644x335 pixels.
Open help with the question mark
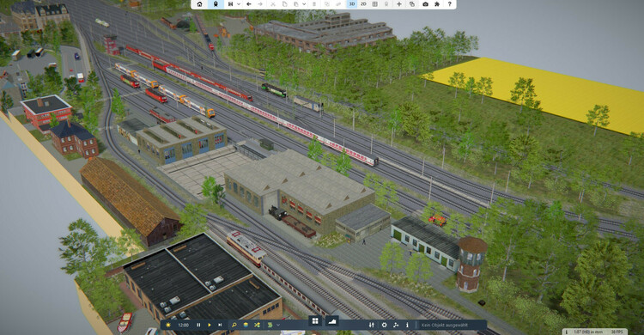coord(450,4)
